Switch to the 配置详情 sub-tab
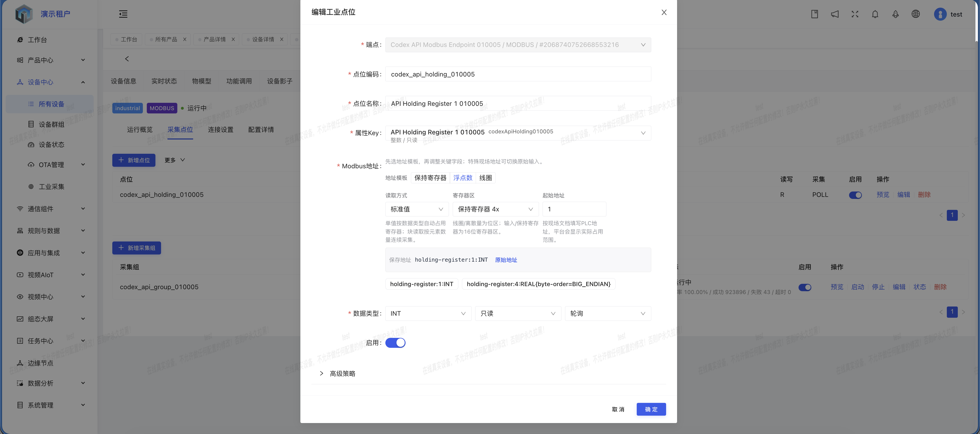This screenshot has width=980, height=434. point(261,130)
